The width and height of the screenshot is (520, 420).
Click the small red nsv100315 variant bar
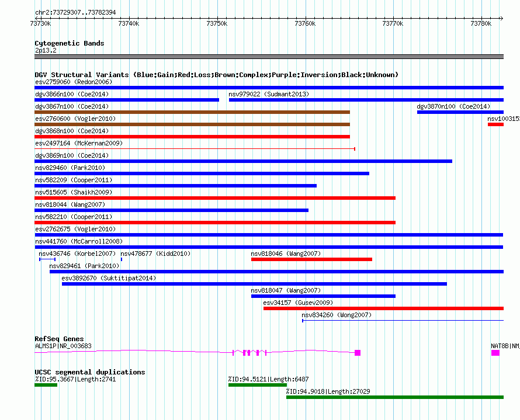pos(496,124)
